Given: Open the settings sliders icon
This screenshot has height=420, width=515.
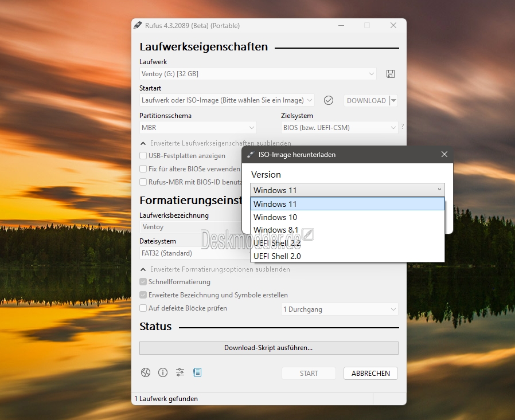Looking at the screenshot, I should (x=180, y=372).
